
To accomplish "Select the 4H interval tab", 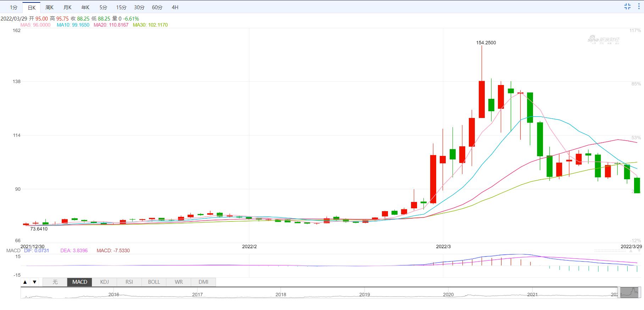I will coord(175,7).
